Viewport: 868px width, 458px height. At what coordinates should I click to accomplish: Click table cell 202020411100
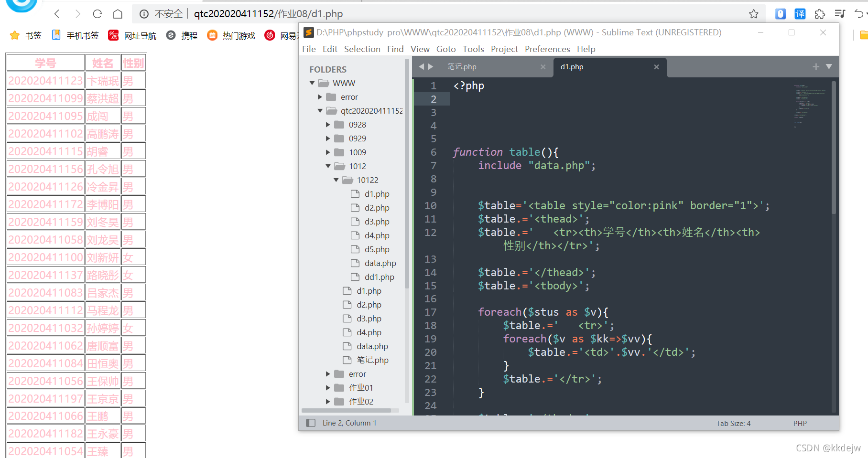coord(46,257)
